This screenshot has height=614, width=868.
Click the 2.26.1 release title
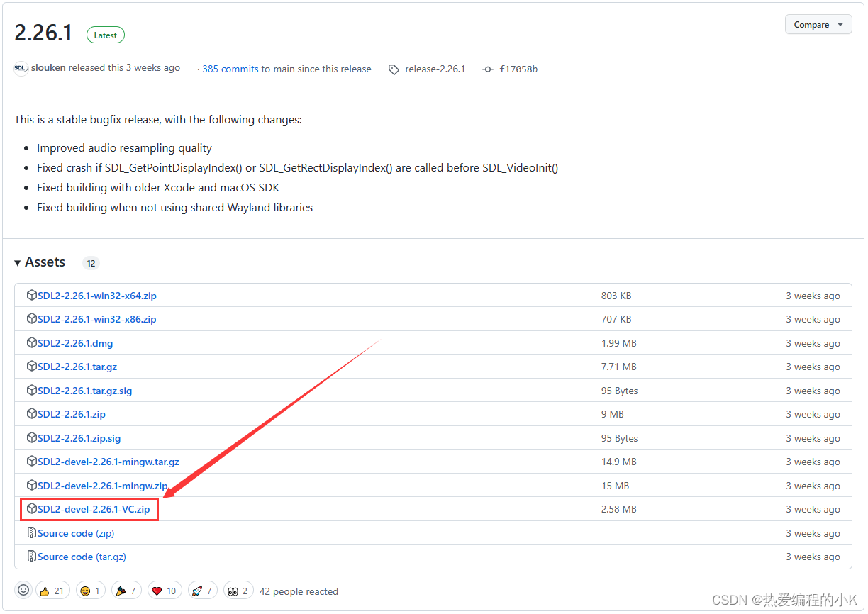coord(43,33)
